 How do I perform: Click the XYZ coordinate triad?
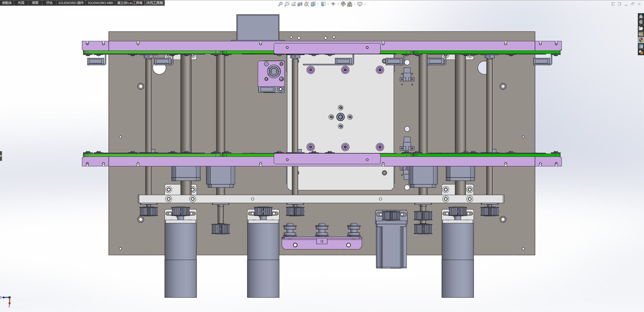point(6,301)
